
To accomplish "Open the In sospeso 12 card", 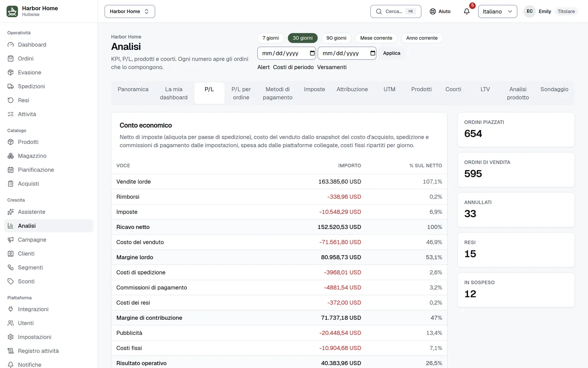I will [516, 290].
